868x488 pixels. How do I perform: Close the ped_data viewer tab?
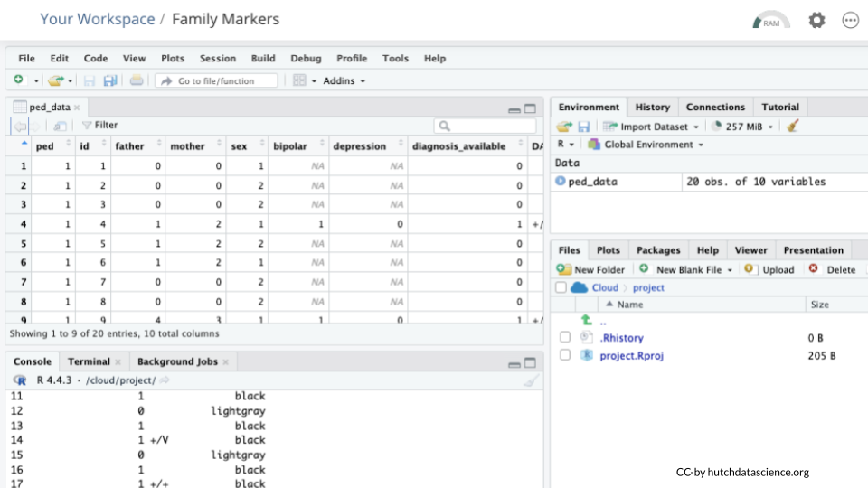tap(77, 108)
